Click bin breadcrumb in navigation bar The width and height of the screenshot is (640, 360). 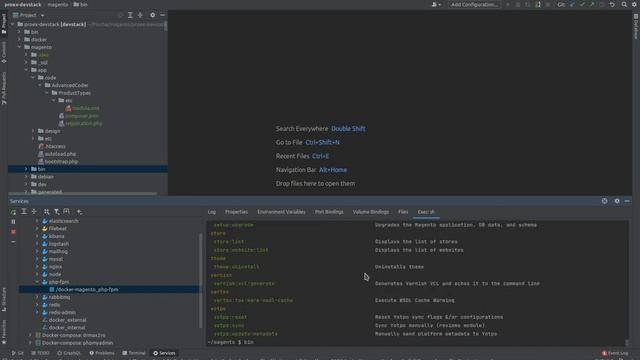point(80,4)
